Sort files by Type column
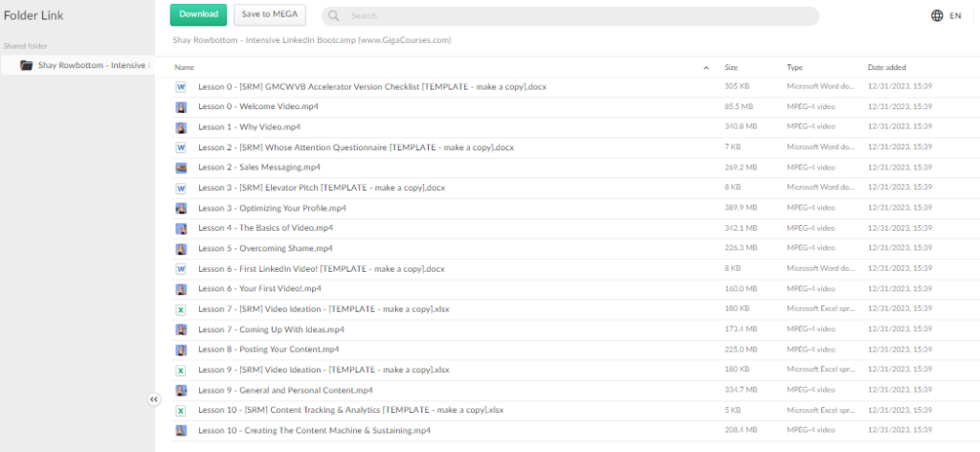This screenshot has height=452, width=980. point(794,68)
